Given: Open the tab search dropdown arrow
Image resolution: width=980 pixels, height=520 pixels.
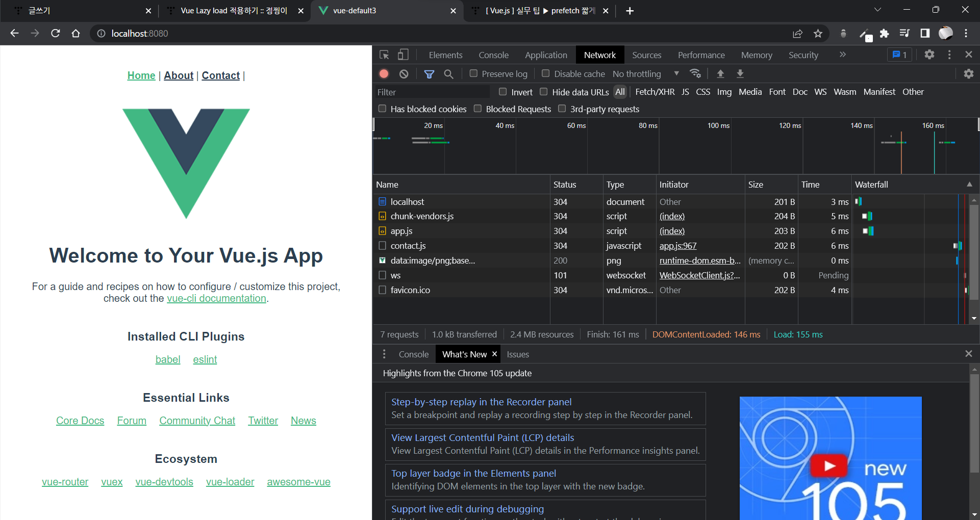Looking at the screenshot, I should 877,10.
